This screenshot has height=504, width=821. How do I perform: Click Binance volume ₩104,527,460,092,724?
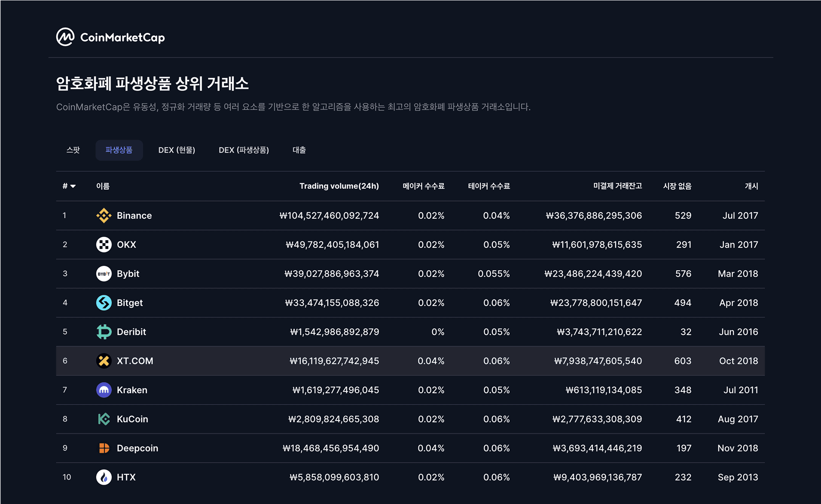(x=329, y=215)
